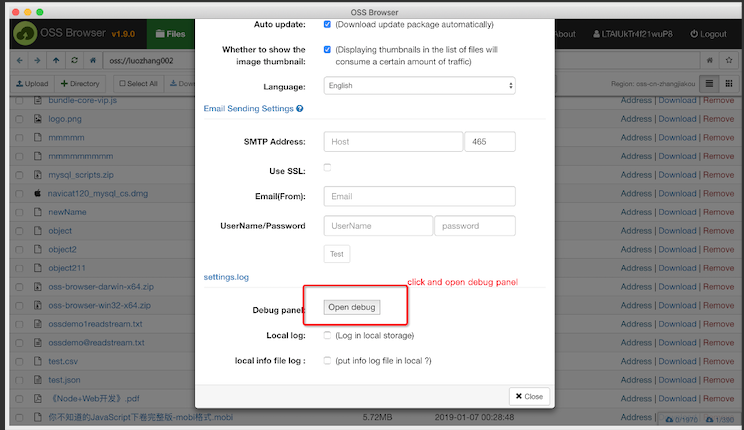This screenshot has height=430, width=744.
Task: Enable the Use SSL checkbox
Action: click(x=327, y=168)
